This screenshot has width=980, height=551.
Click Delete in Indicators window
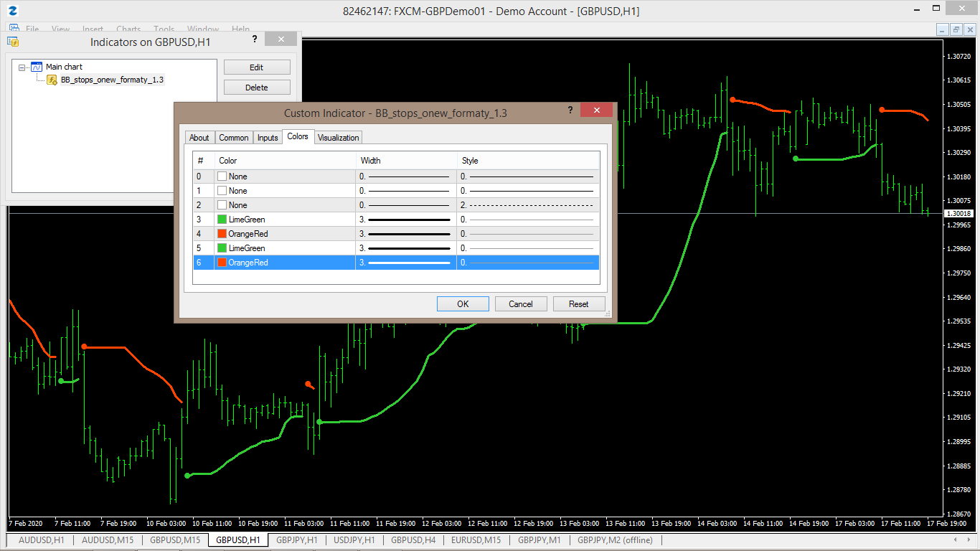pyautogui.click(x=257, y=88)
